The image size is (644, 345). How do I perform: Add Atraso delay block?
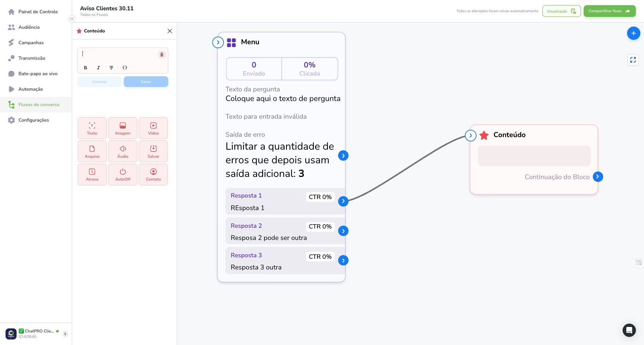coord(92,174)
